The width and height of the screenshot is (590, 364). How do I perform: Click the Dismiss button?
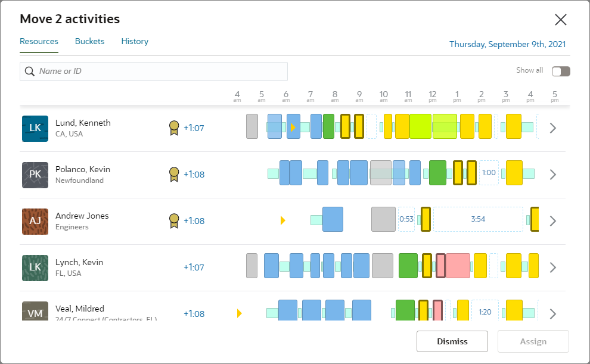(x=452, y=341)
